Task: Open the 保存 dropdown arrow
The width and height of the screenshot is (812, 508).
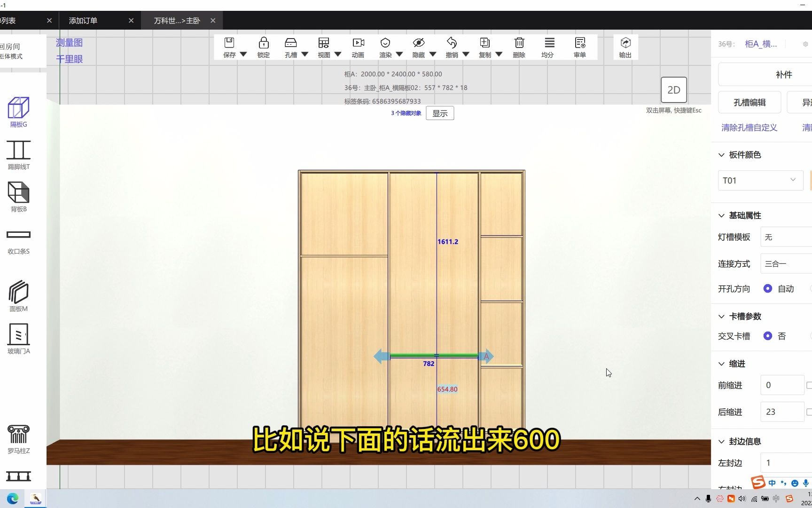Action: coord(243,55)
